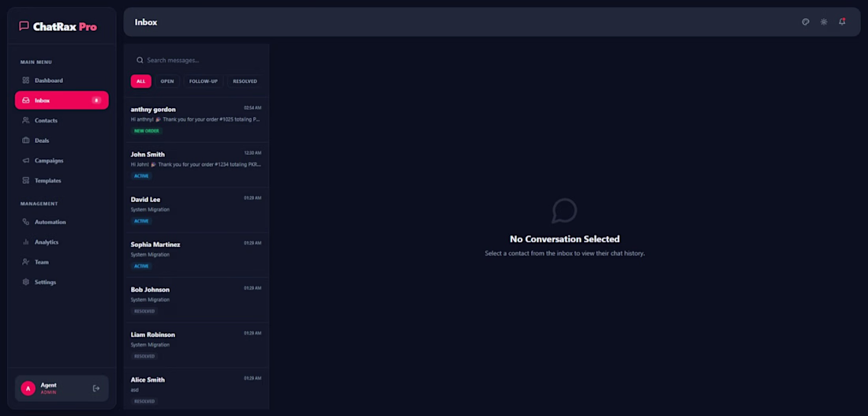Click the Contacts people icon
868x416 pixels.
(25, 120)
